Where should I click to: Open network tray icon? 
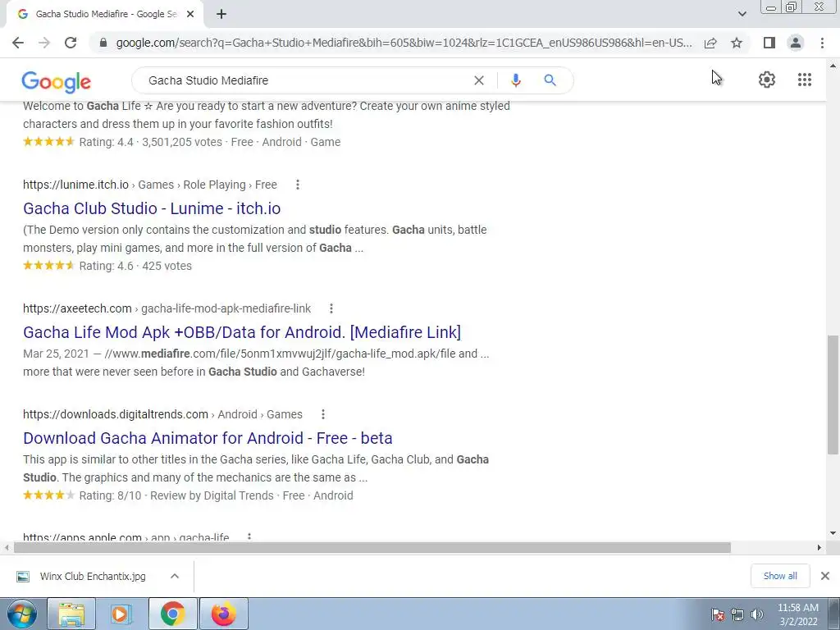[737, 614]
